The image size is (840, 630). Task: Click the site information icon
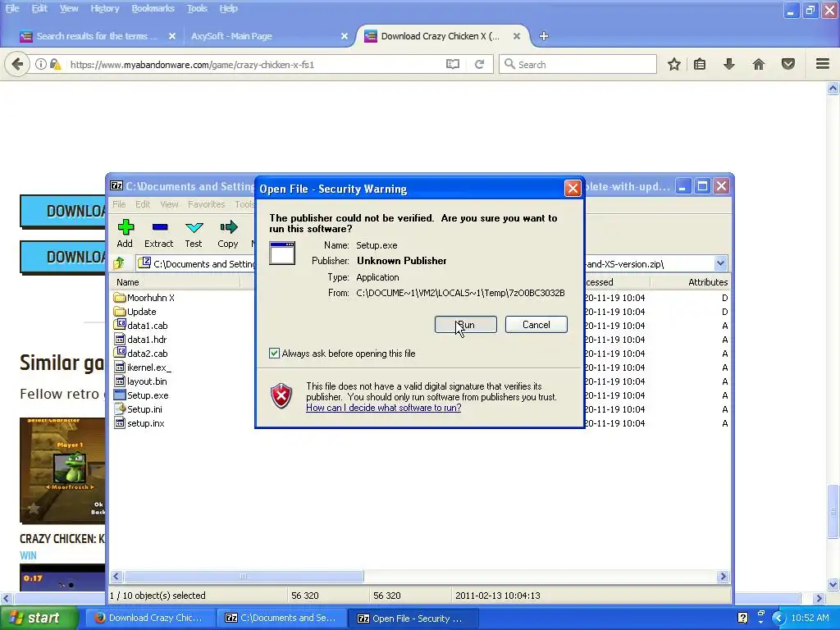(41, 64)
